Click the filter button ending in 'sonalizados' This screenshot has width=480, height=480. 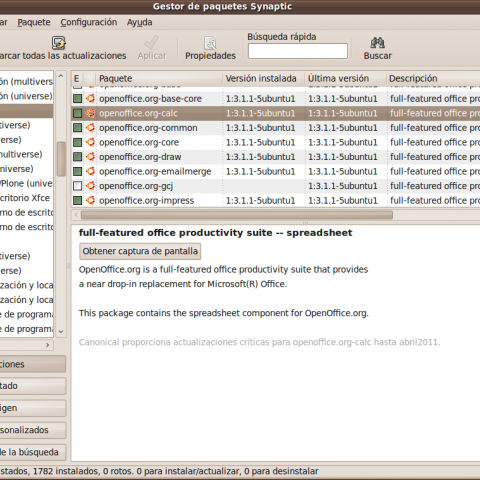click(32, 430)
